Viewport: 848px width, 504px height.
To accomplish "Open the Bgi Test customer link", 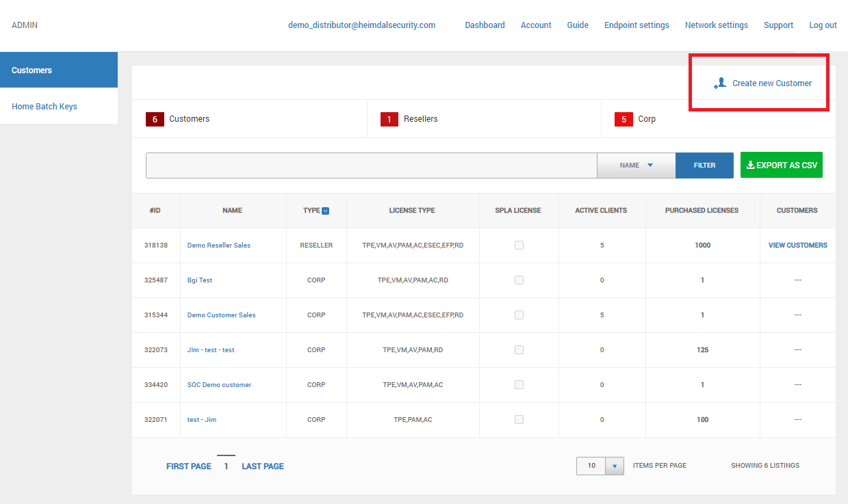I will (x=200, y=280).
